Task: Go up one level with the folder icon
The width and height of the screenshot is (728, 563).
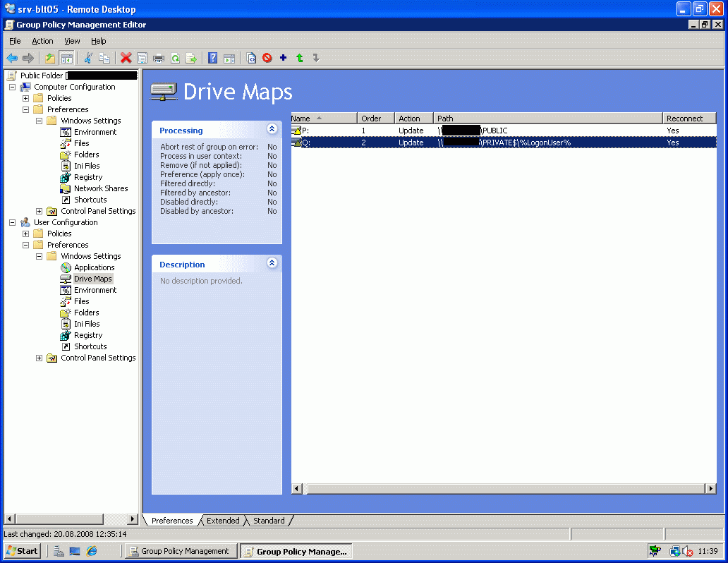Action: tap(49, 58)
